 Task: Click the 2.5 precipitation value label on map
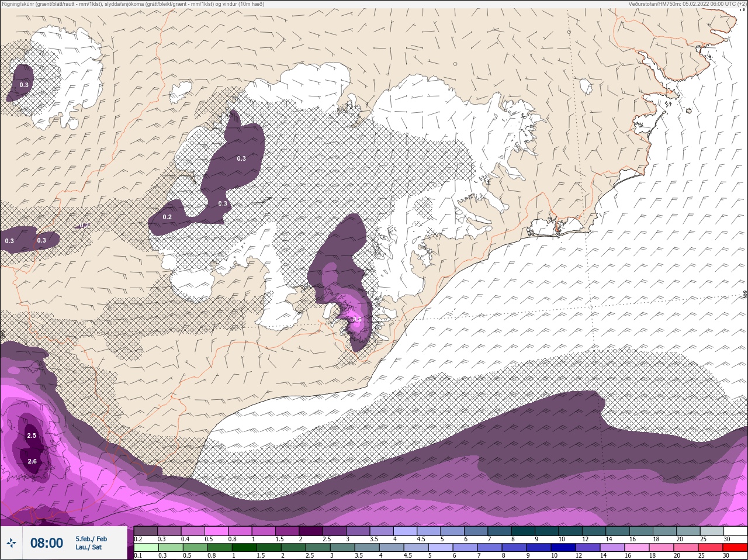coord(32,435)
